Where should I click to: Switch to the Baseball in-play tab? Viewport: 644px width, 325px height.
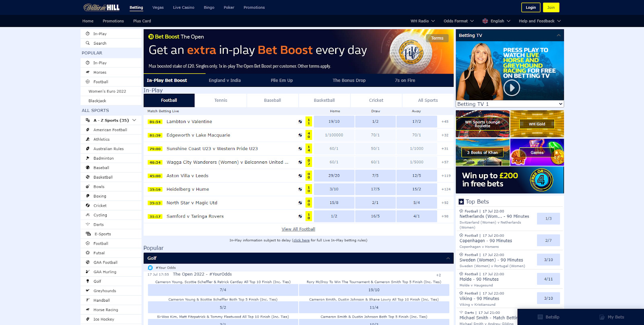(272, 100)
